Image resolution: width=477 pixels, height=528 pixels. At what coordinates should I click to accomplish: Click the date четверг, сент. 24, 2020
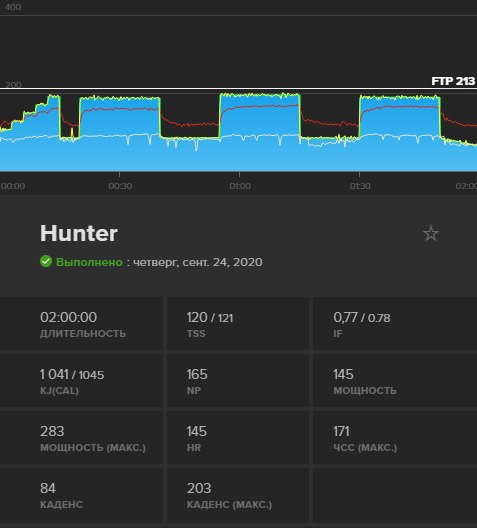coord(198,262)
